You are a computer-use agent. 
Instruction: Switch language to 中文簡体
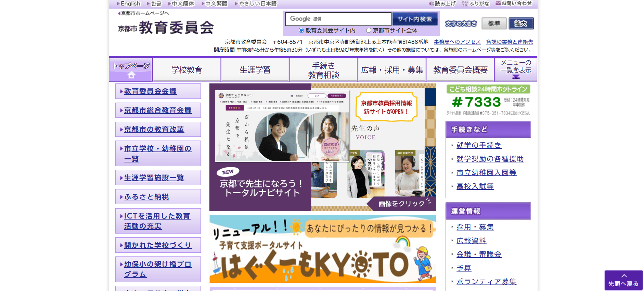(181, 4)
